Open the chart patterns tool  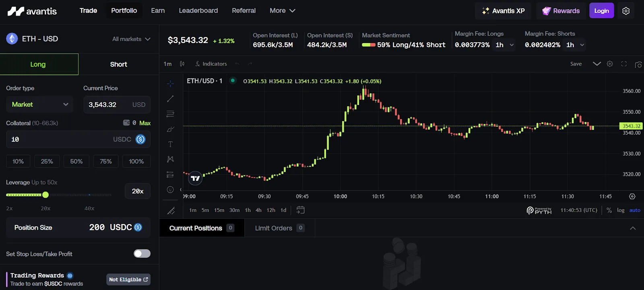tap(170, 159)
